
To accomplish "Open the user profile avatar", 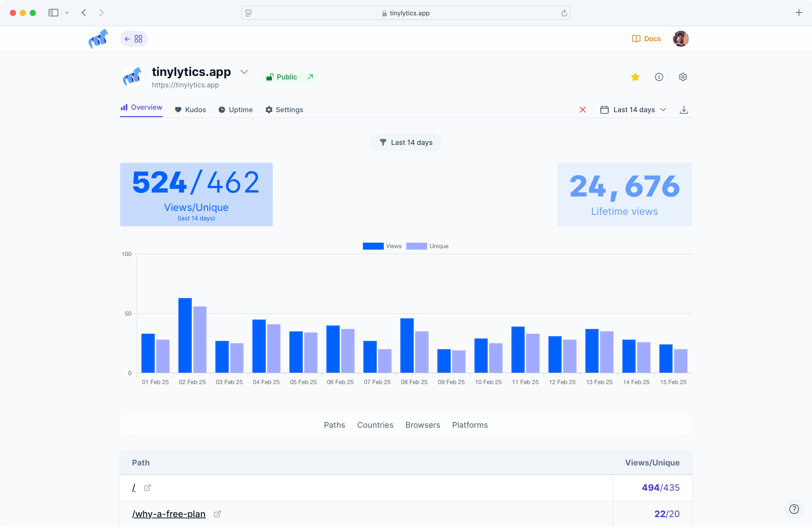I will point(681,39).
